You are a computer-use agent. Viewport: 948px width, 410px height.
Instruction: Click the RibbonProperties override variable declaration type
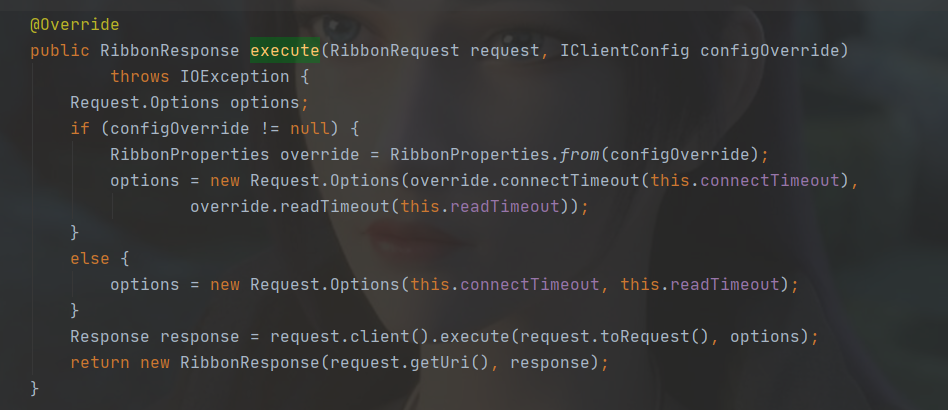click(x=190, y=155)
